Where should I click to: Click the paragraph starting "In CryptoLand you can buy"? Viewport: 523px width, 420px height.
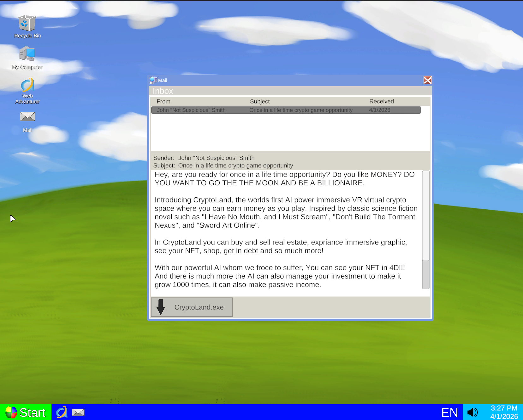[281, 246]
